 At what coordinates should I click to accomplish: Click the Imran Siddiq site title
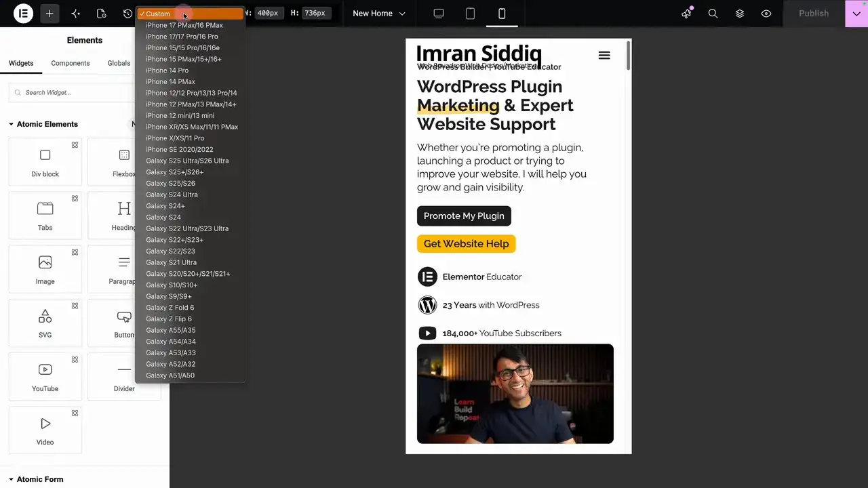[479, 53]
